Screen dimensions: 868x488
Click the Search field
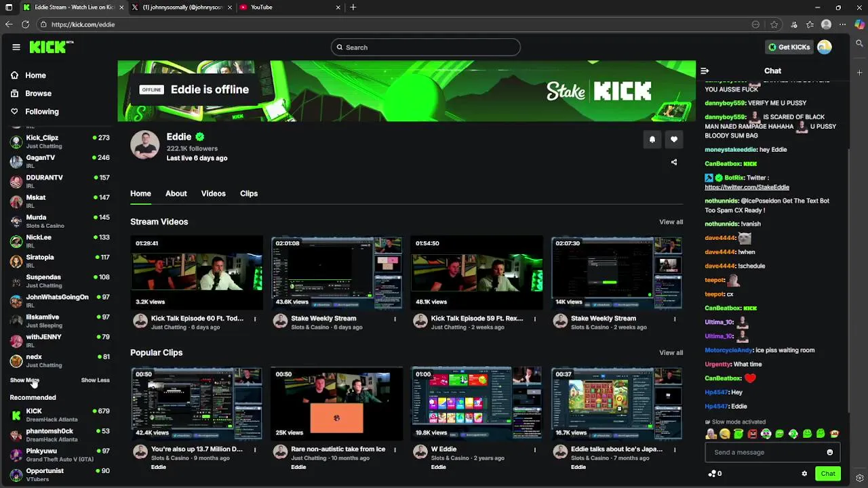426,47
